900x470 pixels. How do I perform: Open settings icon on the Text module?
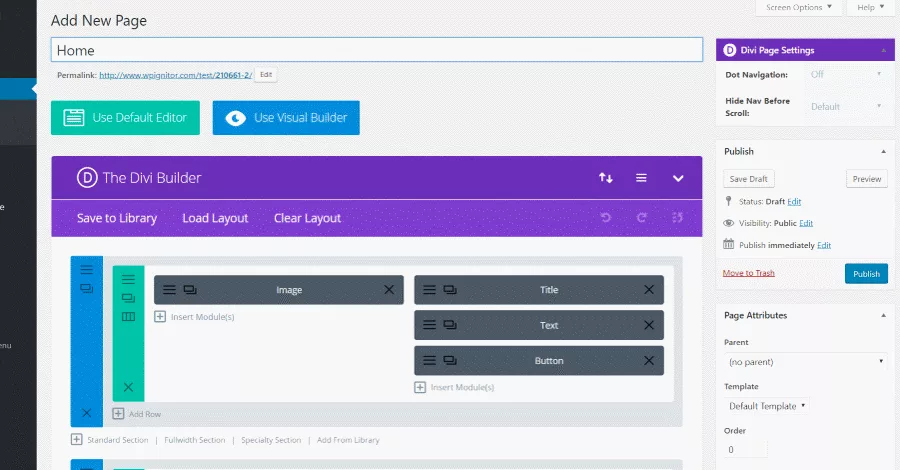[429, 325]
